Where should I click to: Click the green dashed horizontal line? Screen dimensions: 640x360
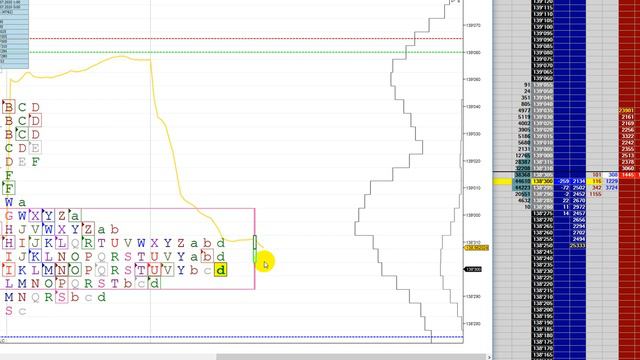click(x=246, y=52)
